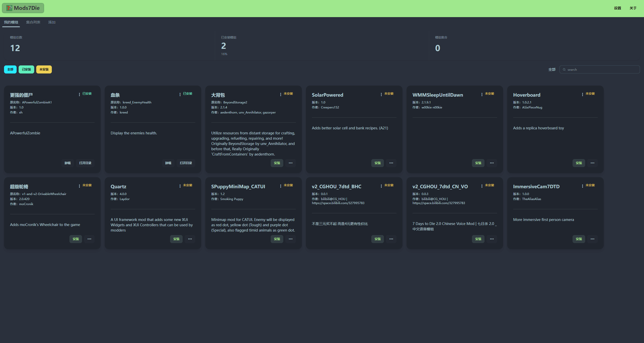Expand more options on 超级轮椅 card
This screenshot has width=644, height=343.
coord(89,239)
